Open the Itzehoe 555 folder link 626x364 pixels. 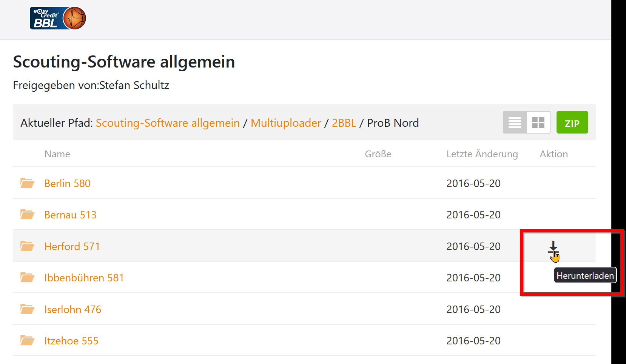pos(71,341)
